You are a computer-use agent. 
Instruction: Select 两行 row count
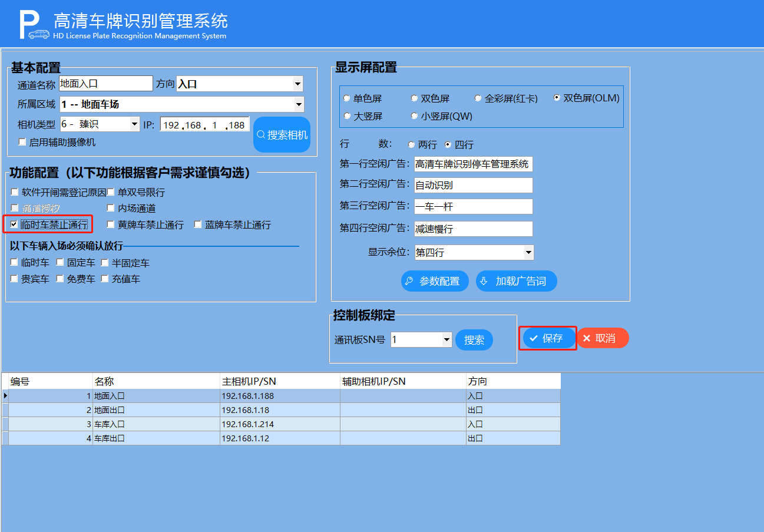point(411,144)
